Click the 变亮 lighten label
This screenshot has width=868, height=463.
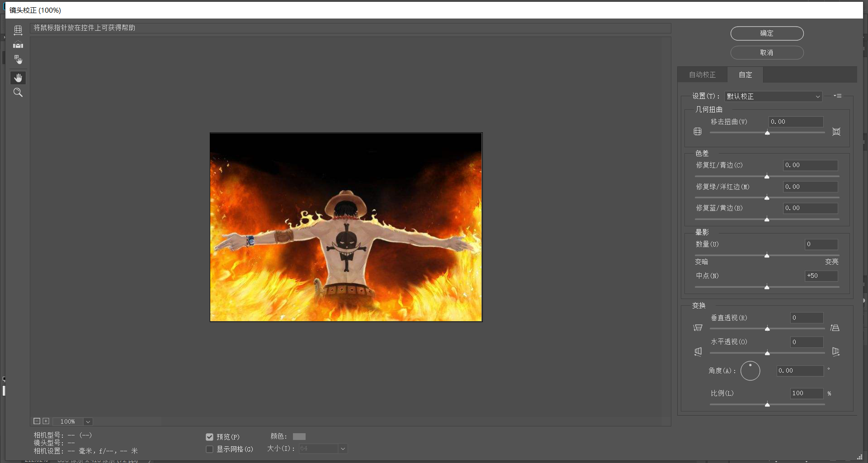click(x=831, y=262)
